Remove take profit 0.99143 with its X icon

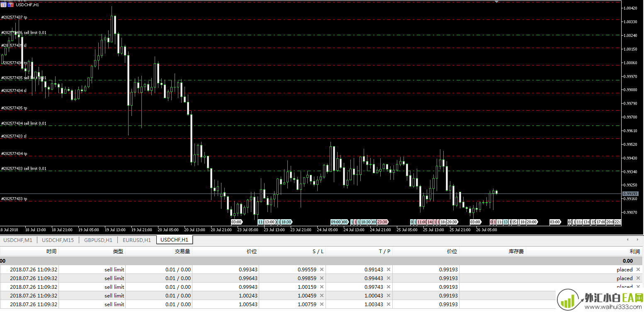(x=389, y=269)
